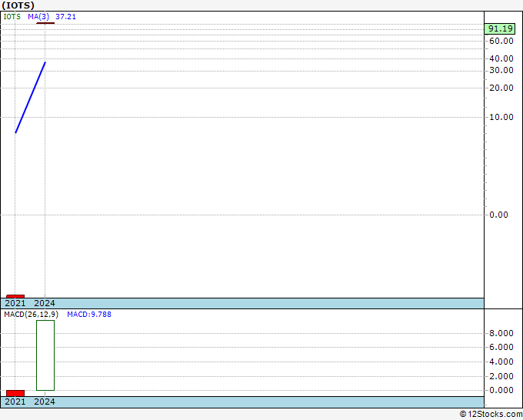
Task: Click the blue moving average line
Action: tap(30, 97)
